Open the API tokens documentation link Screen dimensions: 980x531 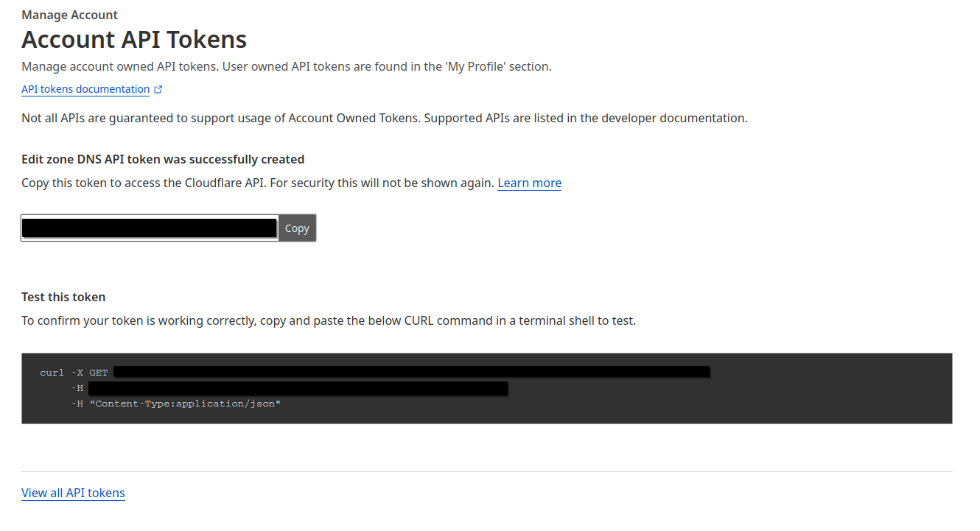point(85,89)
